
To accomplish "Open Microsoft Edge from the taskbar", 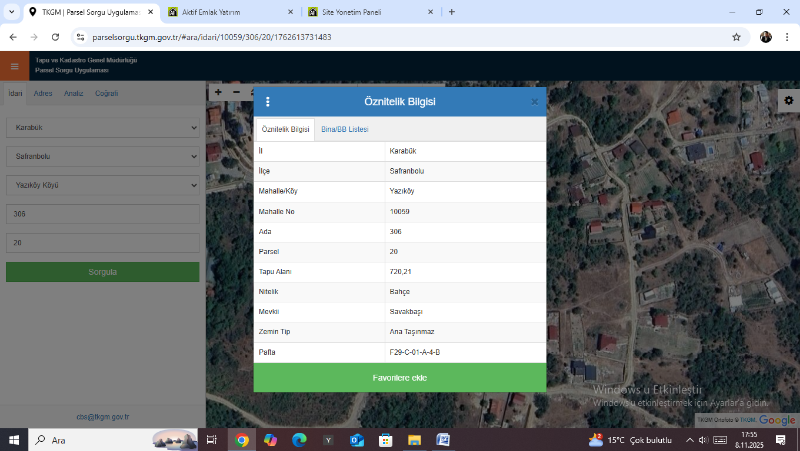I will [298, 440].
